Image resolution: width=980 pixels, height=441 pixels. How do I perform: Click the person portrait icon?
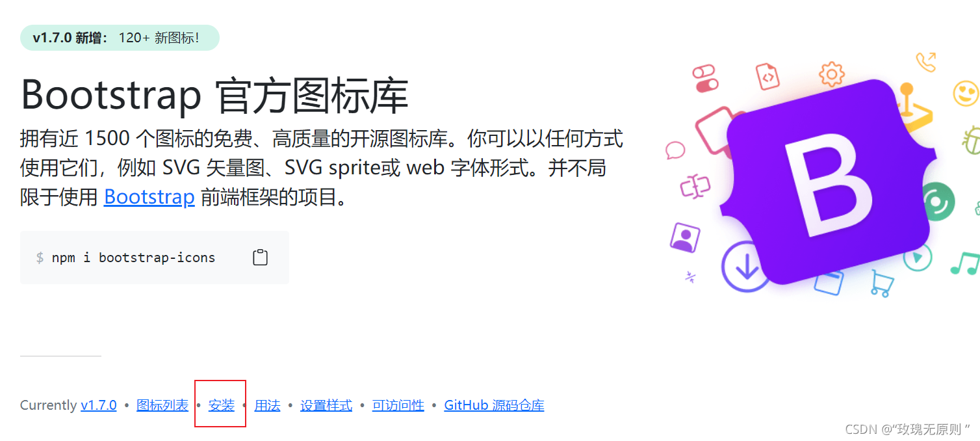[684, 237]
